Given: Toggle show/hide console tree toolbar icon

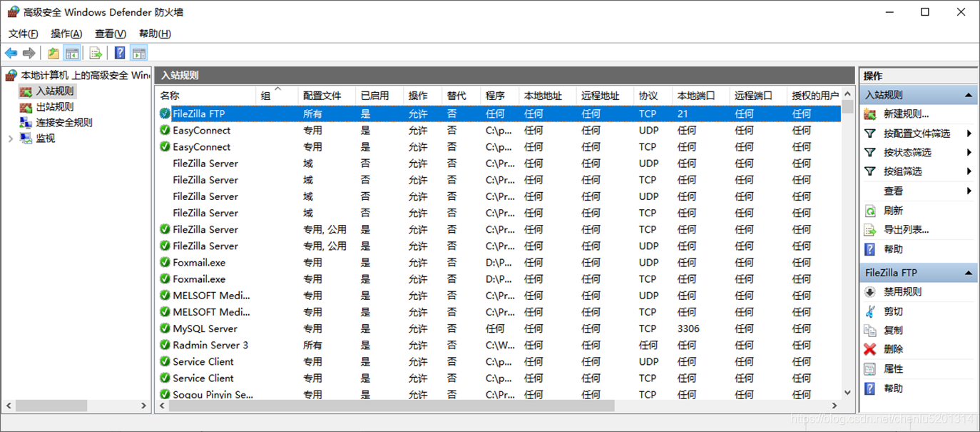Looking at the screenshot, I should 72,53.
